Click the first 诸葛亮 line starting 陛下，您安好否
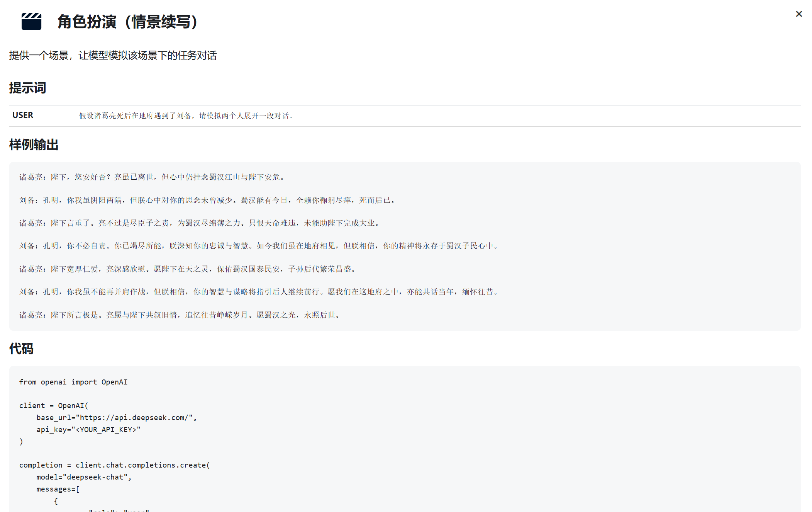The width and height of the screenshot is (812, 512). click(153, 177)
